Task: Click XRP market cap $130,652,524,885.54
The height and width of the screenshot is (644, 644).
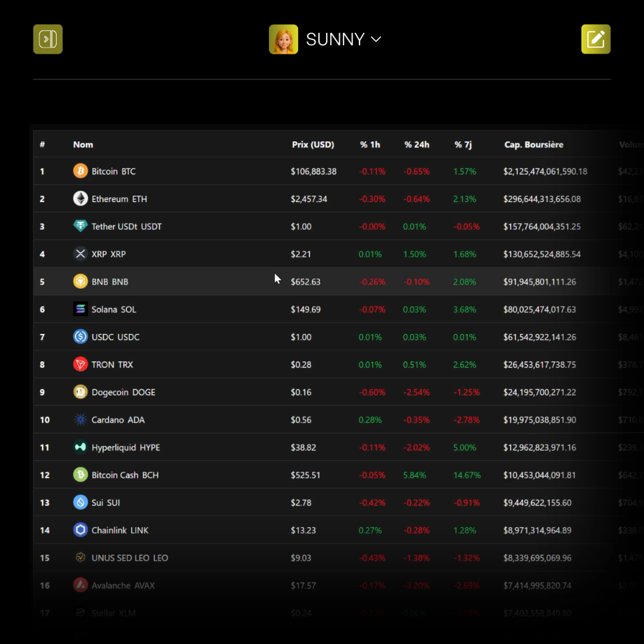Action: click(x=542, y=254)
